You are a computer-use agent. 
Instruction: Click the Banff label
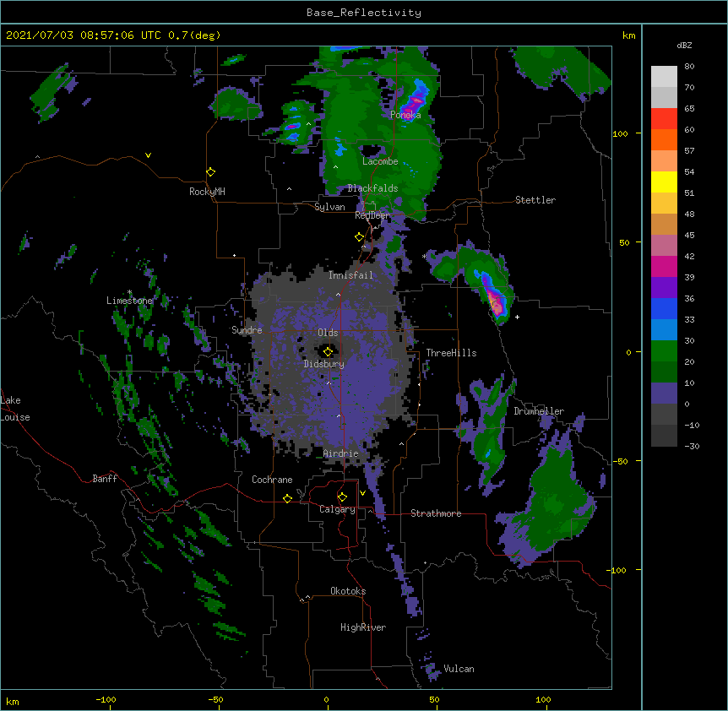(x=105, y=479)
